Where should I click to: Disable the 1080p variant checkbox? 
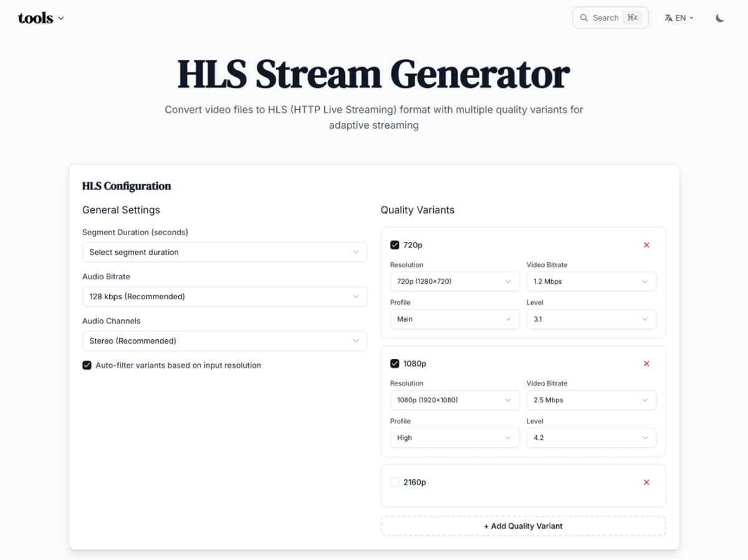pos(395,364)
